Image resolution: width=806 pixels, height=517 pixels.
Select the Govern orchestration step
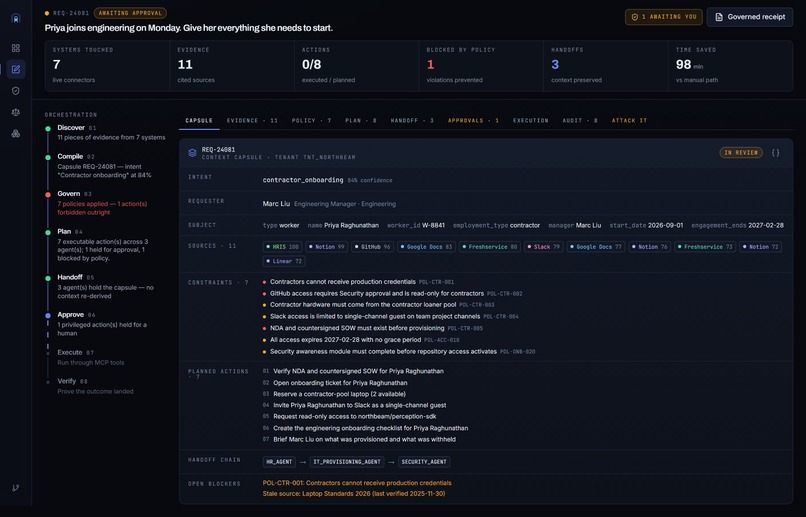106,203
